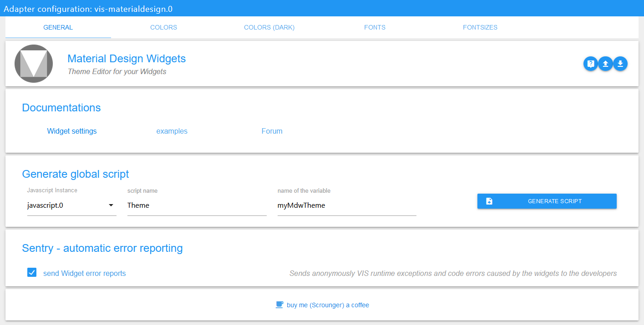This screenshot has height=325, width=644.
Task: Switch to the Colors tab
Action: click(164, 27)
